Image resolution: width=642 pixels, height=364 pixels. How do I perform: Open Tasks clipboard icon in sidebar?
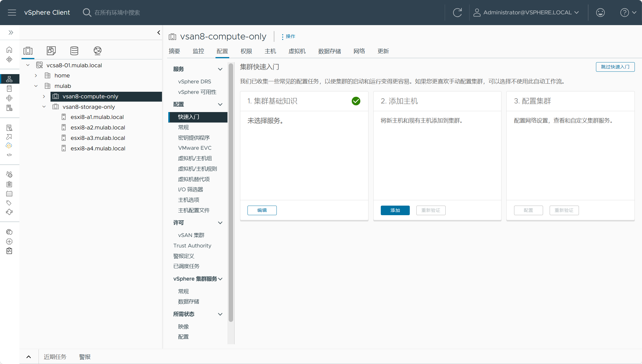click(x=9, y=184)
